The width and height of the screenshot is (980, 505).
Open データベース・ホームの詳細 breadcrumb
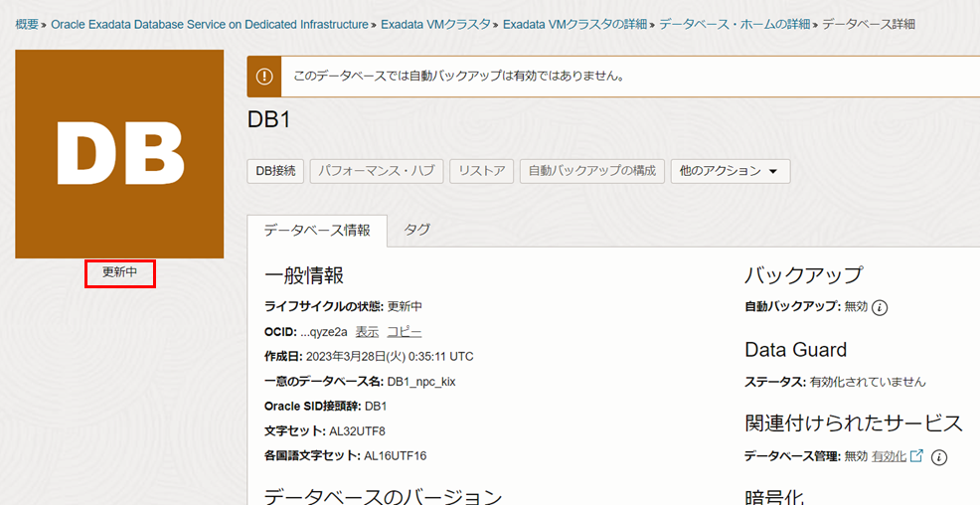[x=735, y=24]
